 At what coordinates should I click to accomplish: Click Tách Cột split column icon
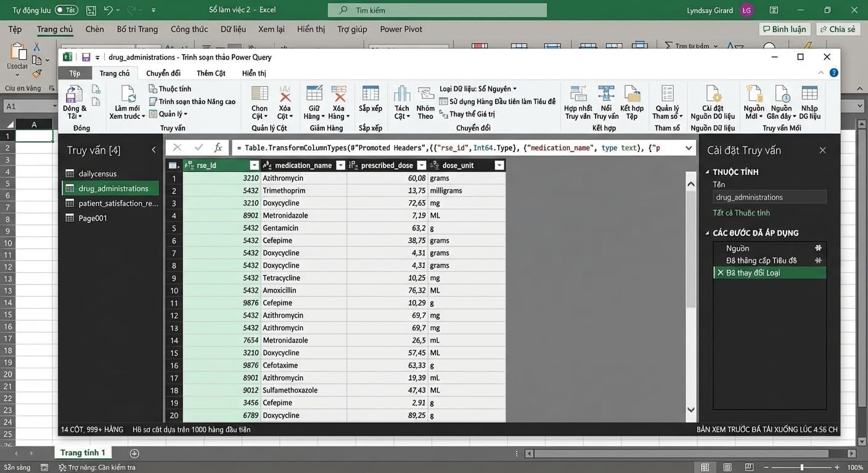point(402,94)
